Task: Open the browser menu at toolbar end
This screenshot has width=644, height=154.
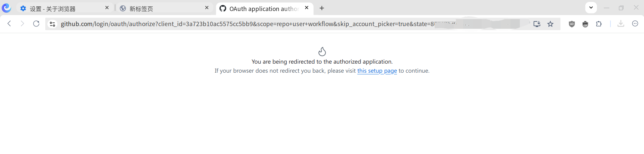Action: (x=635, y=23)
